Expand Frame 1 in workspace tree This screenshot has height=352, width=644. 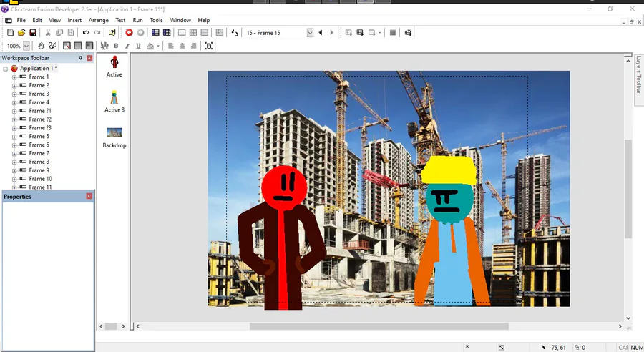(14, 77)
